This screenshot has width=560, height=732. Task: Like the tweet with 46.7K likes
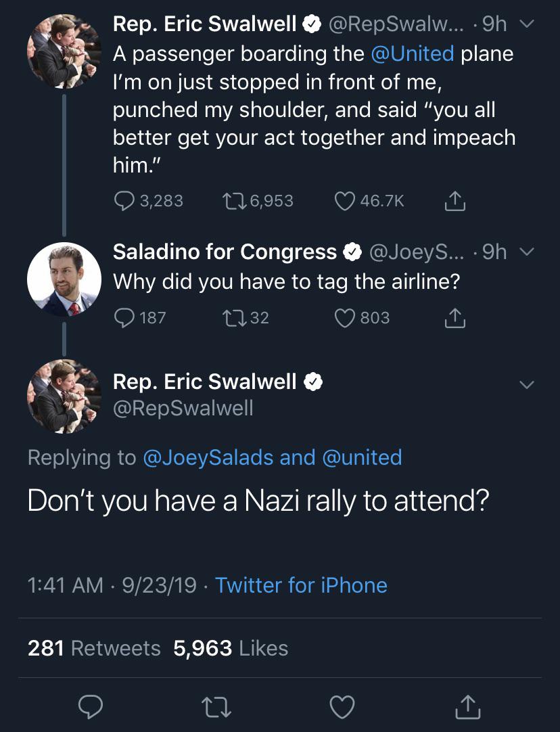coord(346,200)
